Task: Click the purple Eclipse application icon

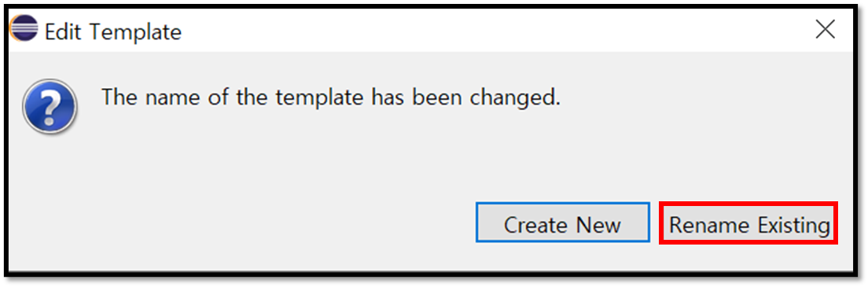Action: (24, 29)
